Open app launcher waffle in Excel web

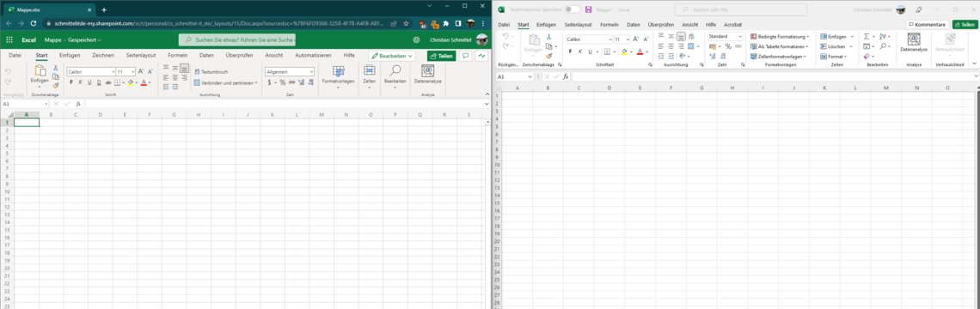(9, 39)
